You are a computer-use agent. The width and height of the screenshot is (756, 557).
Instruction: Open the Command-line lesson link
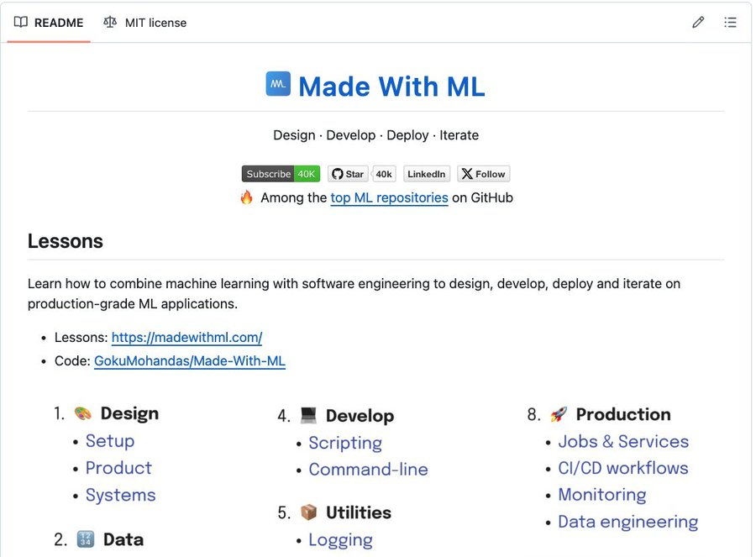pyautogui.click(x=369, y=470)
